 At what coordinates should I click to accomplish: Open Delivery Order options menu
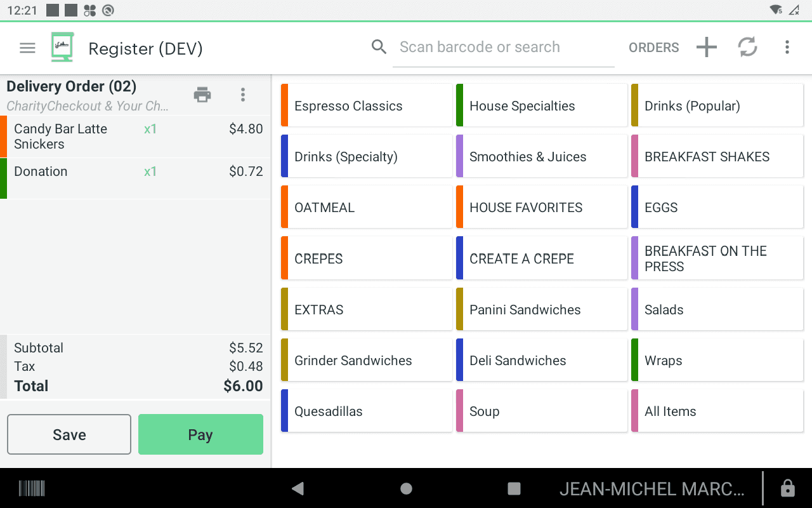click(242, 95)
